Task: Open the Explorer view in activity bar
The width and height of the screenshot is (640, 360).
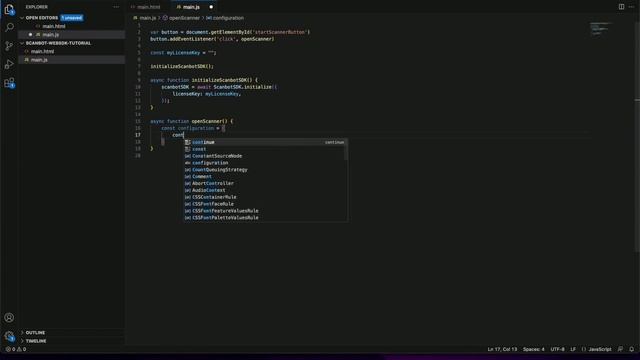Action: tap(9, 9)
